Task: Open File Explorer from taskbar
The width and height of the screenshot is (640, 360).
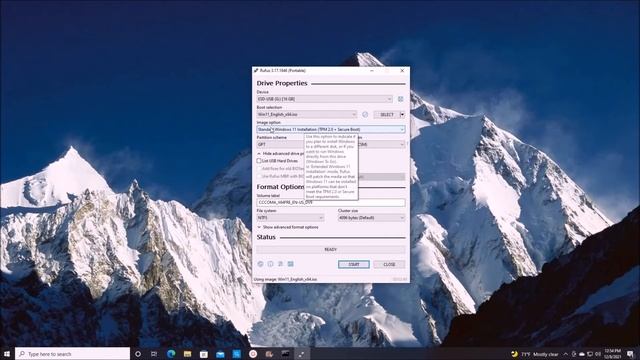Action: (187, 354)
